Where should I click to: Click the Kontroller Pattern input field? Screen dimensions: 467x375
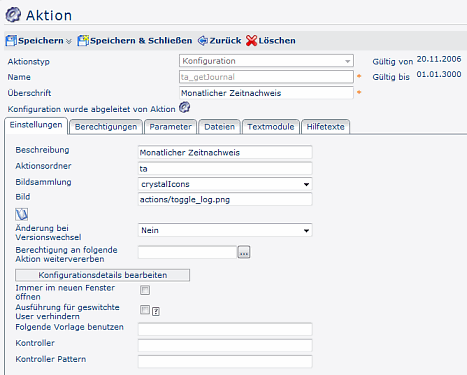[x=225, y=361]
